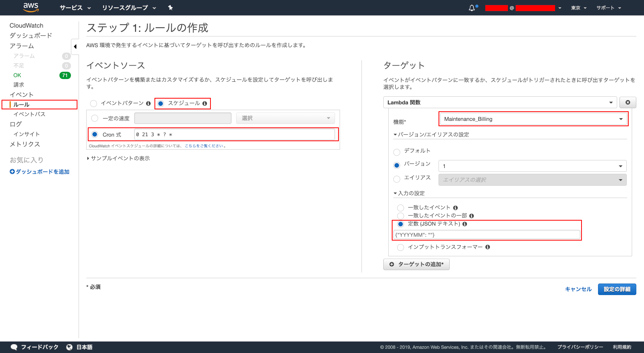
Task: Click info icon beside 定数 (JSON テキスト)
Action: [x=465, y=224]
